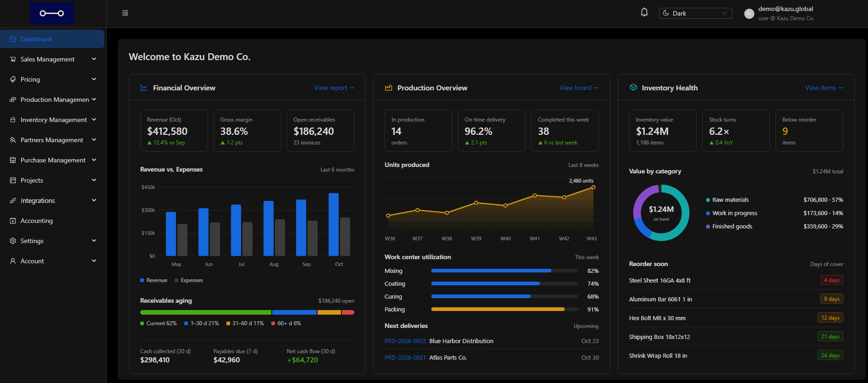Open the Sales Management menu label

[47, 59]
